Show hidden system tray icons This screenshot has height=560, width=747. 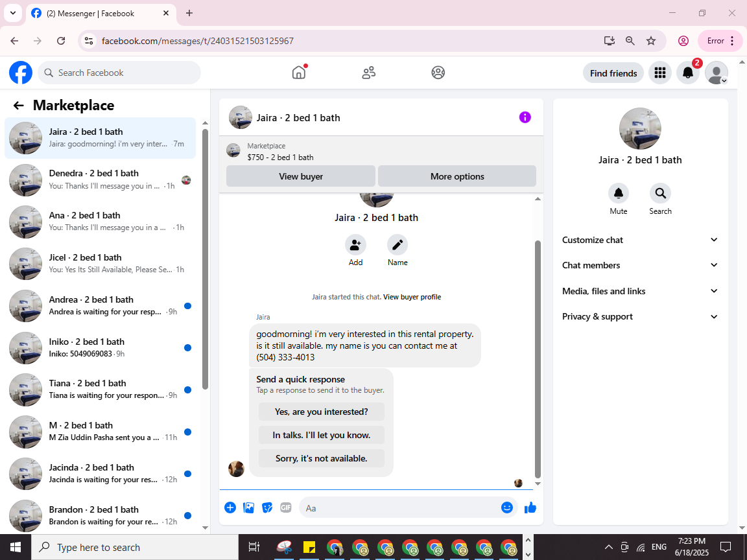[608, 547]
